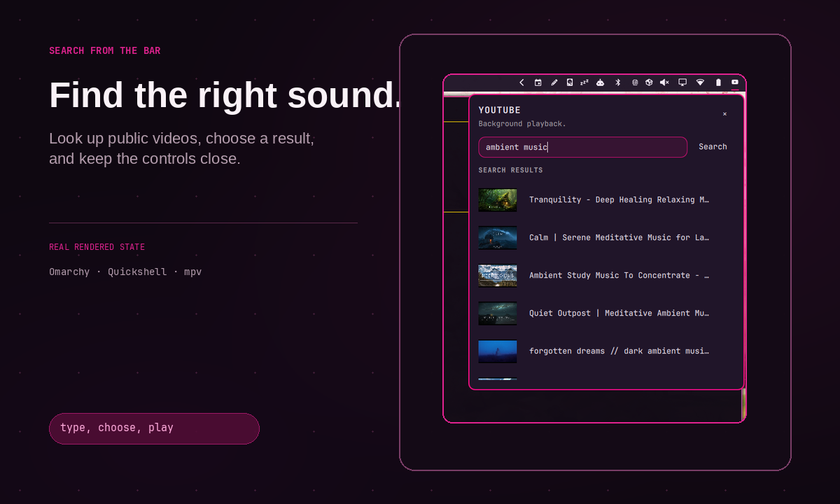Click the 'SEARCH RESULTS' heading

[511, 170]
